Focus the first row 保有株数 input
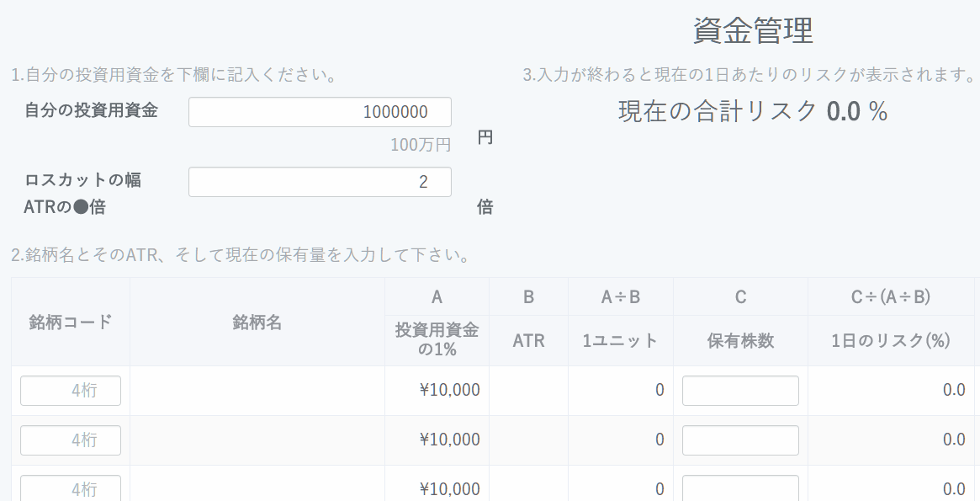Viewport: 980px width, 501px height. (x=740, y=391)
